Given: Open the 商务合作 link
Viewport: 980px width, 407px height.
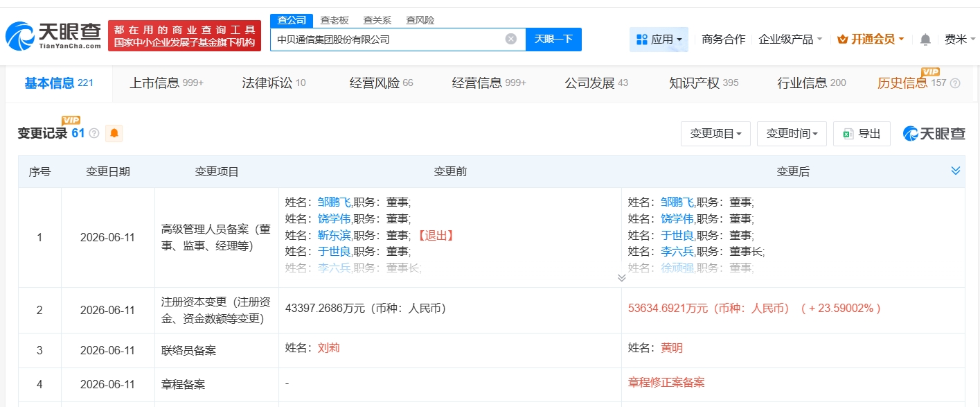Looking at the screenshot, I should (723, 40).
